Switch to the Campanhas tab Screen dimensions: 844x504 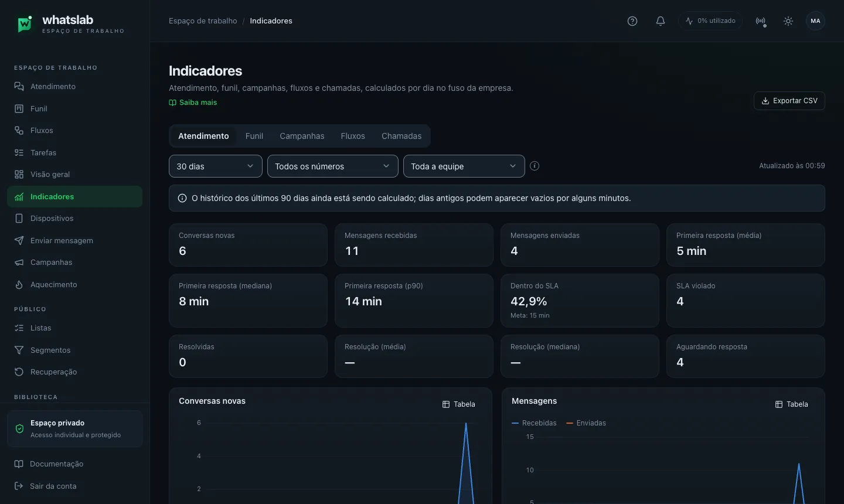pos(302,136)
